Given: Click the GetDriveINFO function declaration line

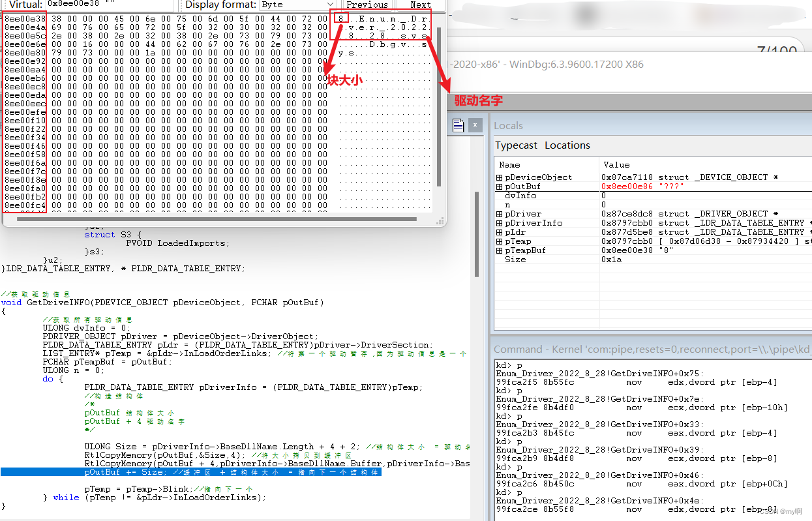Looking at the screenshot, I should pyautogui.click(x=162, y=303).
